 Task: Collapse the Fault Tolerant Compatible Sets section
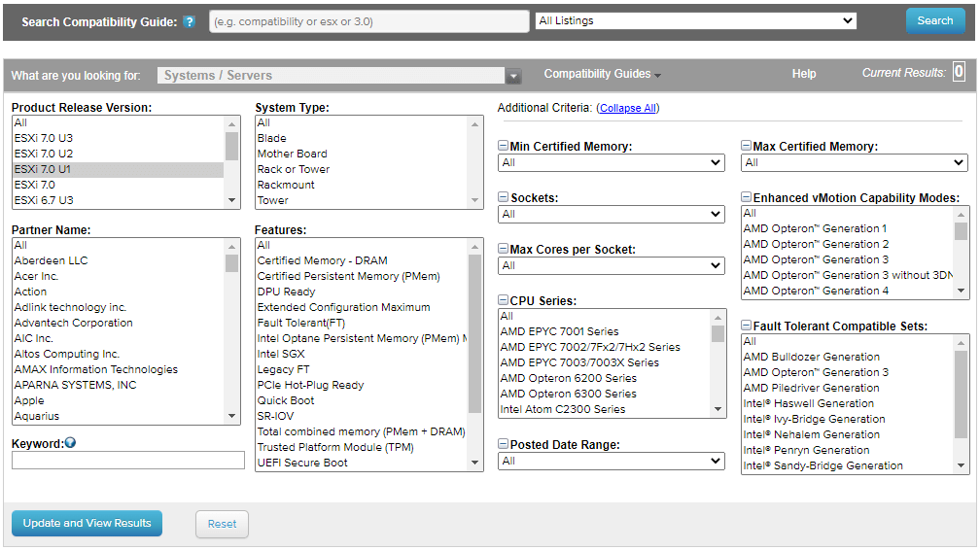746,327
